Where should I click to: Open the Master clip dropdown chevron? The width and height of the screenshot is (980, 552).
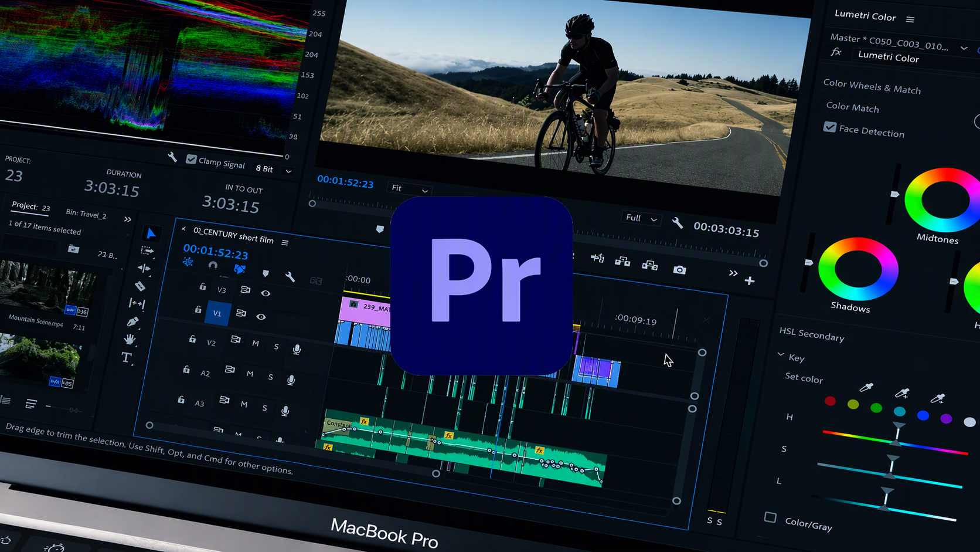pos(964,48)
